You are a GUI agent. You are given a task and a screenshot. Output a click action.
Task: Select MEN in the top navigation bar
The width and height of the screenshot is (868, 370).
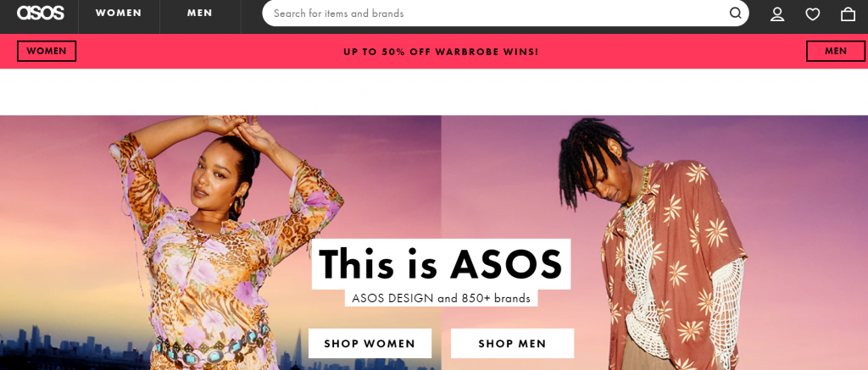click(x=200, y=14)
